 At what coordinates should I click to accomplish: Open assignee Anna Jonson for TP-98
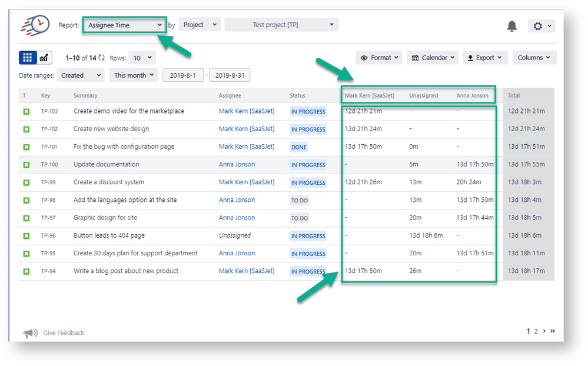tap(237, 200)
